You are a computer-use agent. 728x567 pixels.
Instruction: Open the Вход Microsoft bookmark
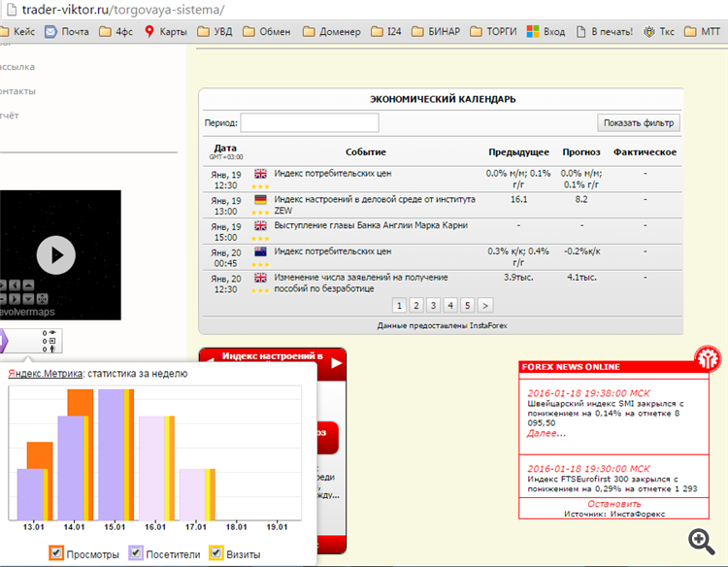coord(546,32)
